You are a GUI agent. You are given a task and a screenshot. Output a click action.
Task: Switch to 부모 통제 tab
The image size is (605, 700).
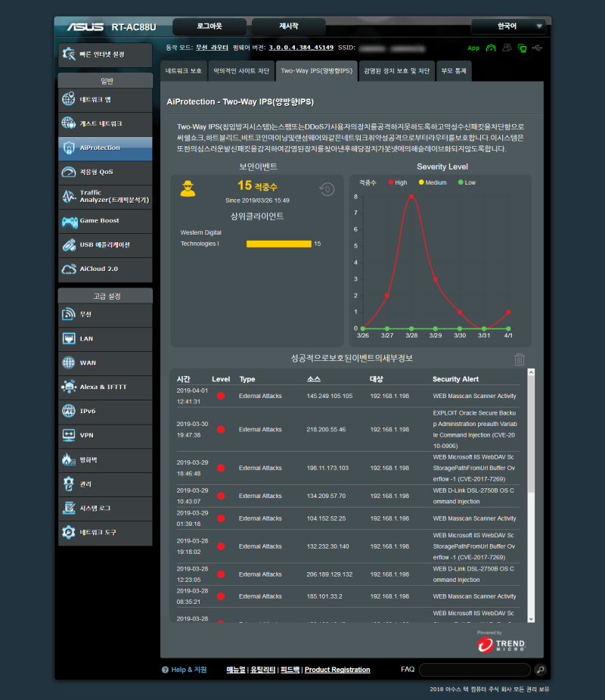tap(454, 71)
